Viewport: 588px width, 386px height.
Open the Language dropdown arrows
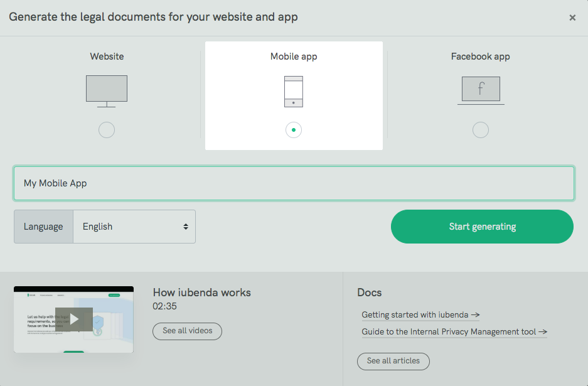click(186, 227)
